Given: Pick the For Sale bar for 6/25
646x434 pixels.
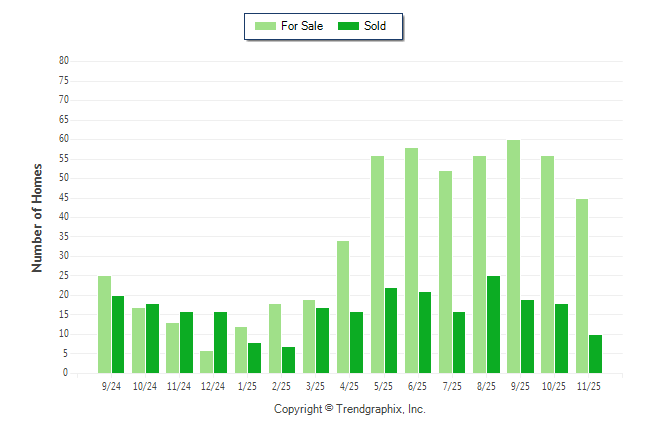Looking at the screenshot, I should coord(411,261).
